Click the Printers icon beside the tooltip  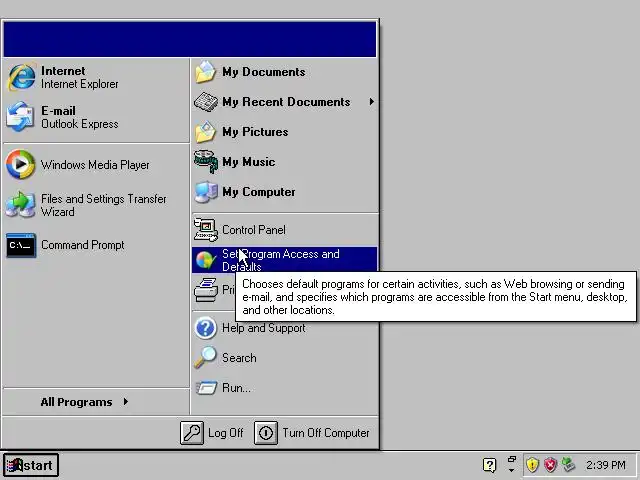point(206,290)
